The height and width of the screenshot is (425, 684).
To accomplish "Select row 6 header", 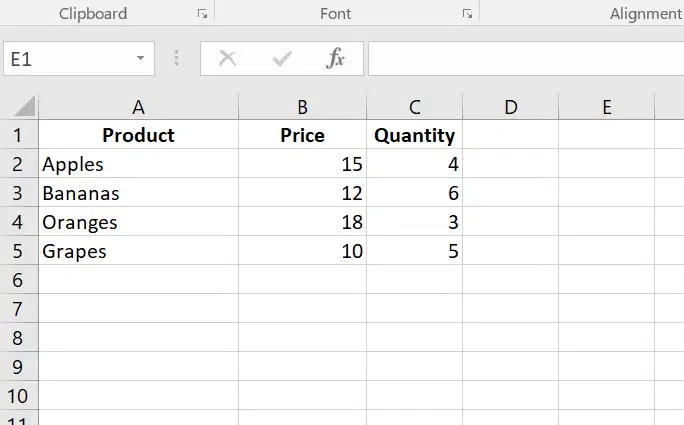I will 19,280.
